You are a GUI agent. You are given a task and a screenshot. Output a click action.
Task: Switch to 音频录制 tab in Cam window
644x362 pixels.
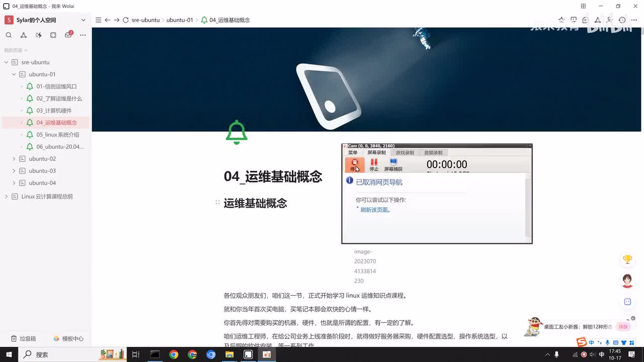433,153
